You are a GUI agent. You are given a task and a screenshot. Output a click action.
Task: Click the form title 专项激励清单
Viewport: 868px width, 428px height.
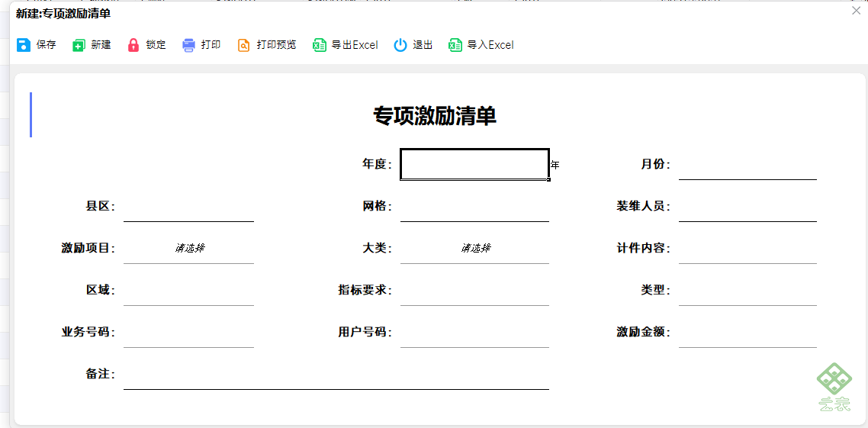tap(435, 116)
